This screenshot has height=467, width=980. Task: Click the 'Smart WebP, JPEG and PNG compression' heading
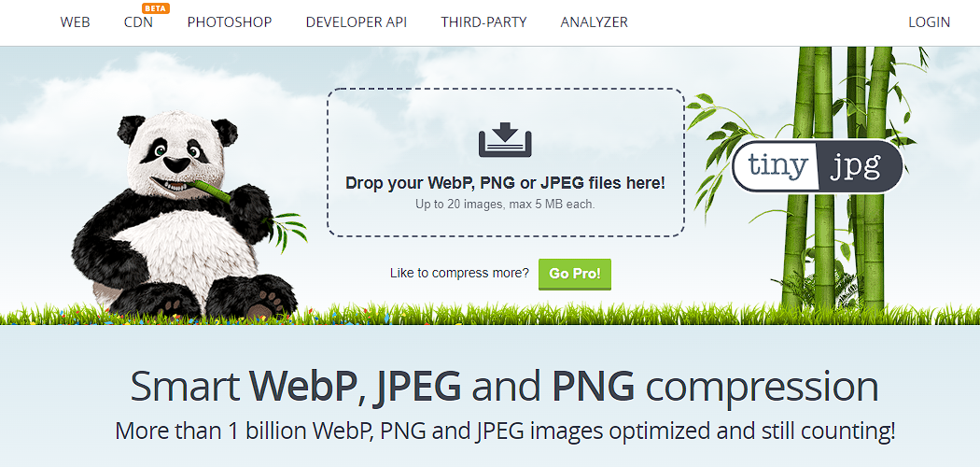[504, 387]
